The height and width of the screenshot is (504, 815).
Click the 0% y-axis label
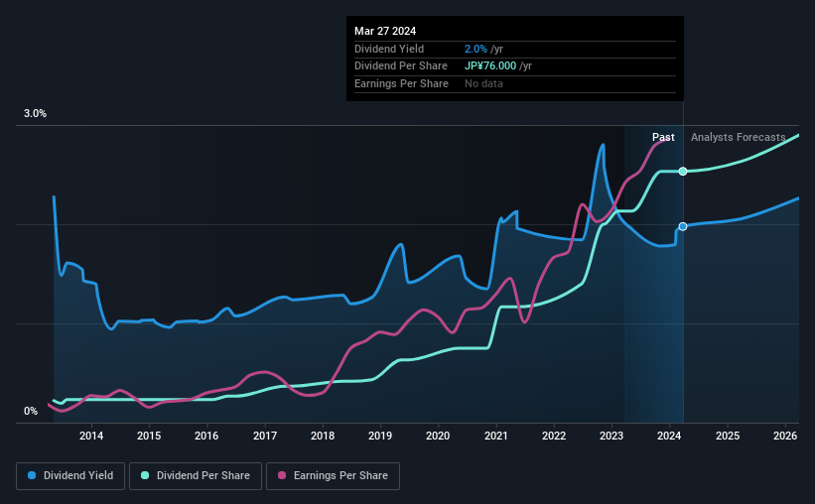tap(31, 411)
